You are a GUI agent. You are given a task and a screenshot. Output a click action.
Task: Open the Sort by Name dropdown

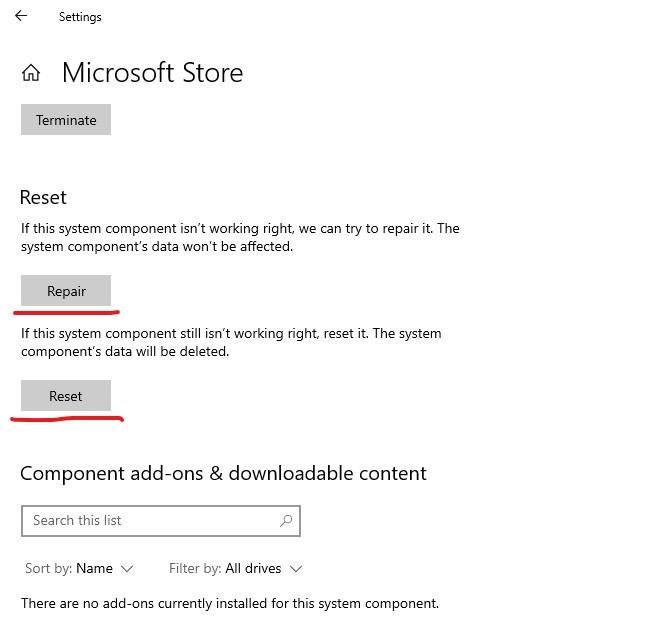(79, 568)
